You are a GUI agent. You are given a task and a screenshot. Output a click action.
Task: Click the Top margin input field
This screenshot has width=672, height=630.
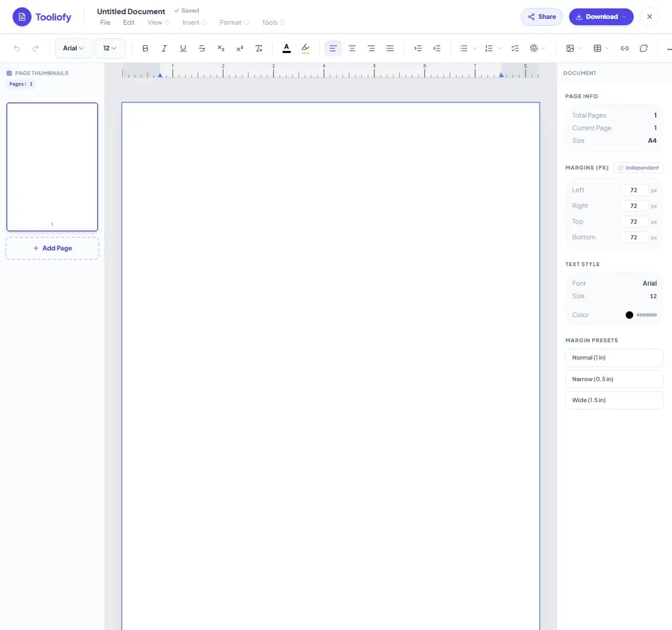pyautogui.click(x=634, y=222)
